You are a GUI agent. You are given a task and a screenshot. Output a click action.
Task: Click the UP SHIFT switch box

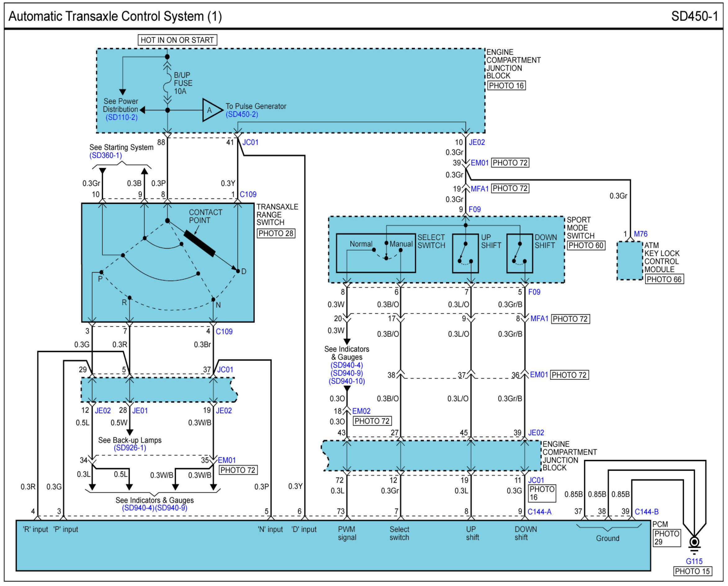tap(465, 253)
